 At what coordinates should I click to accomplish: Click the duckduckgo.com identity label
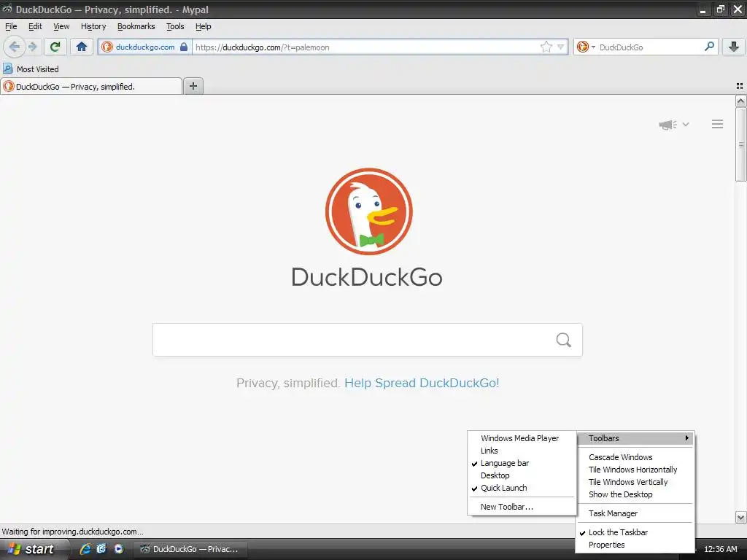[x=145, y=47]
